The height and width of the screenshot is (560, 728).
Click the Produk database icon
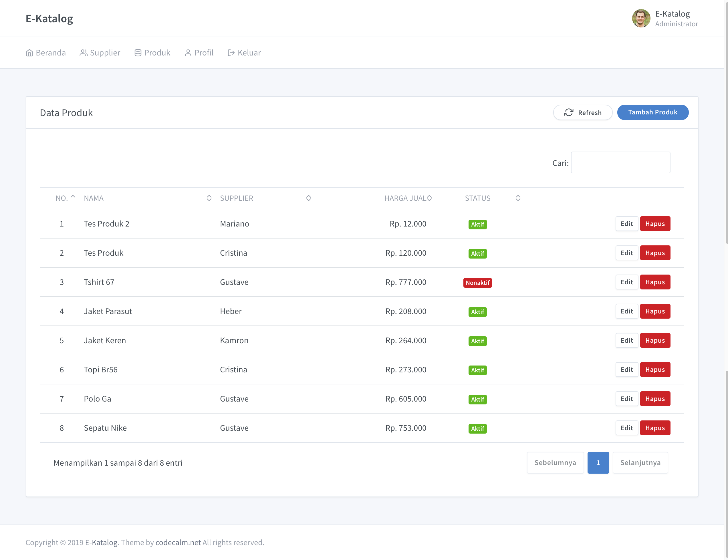pos(138,53)
